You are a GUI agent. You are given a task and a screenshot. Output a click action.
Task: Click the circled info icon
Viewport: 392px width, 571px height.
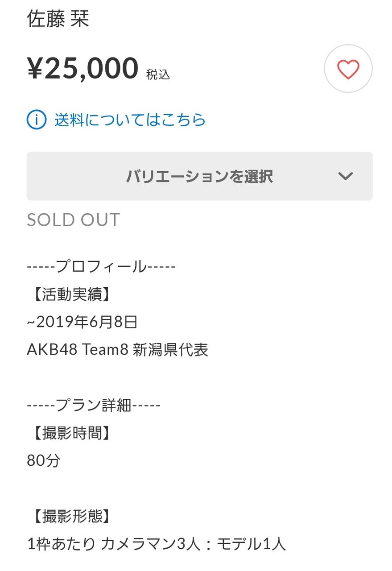[37, 120]
